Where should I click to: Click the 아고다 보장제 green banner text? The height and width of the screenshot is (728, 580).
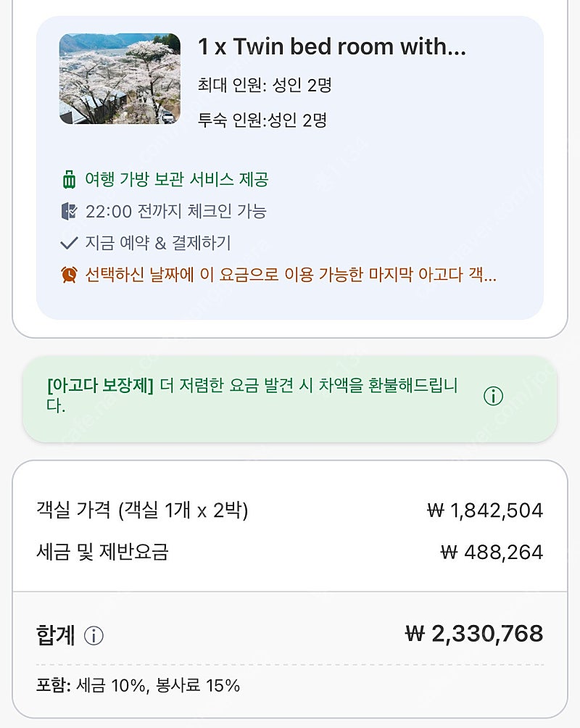252,395
